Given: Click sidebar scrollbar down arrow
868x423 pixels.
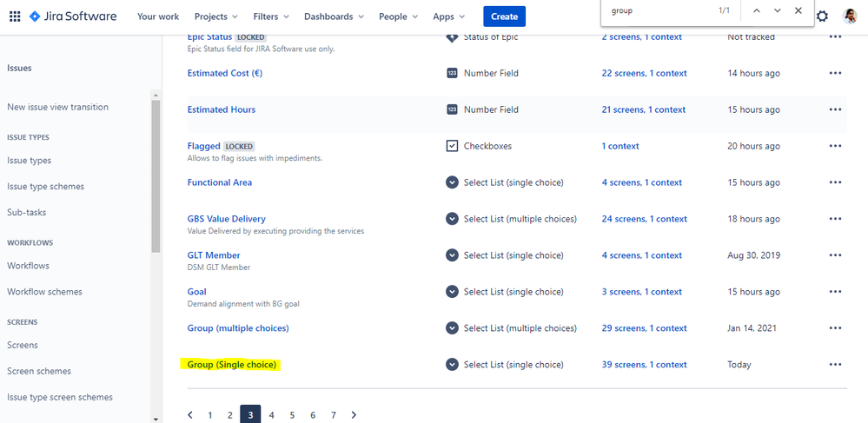Looking at the screenshot, I should point(156,420).
